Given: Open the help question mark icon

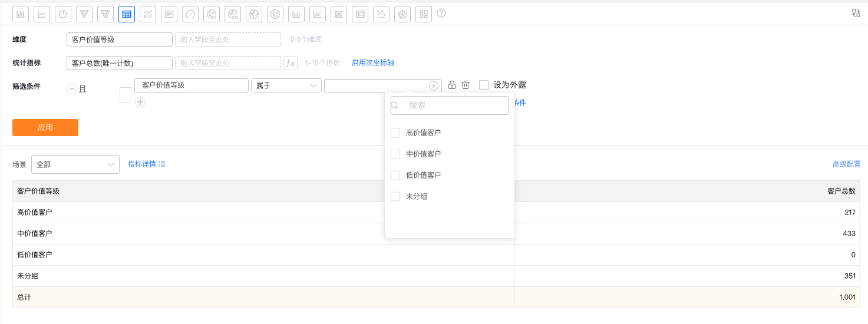Looking at the screenshot, I should [441, 13].
